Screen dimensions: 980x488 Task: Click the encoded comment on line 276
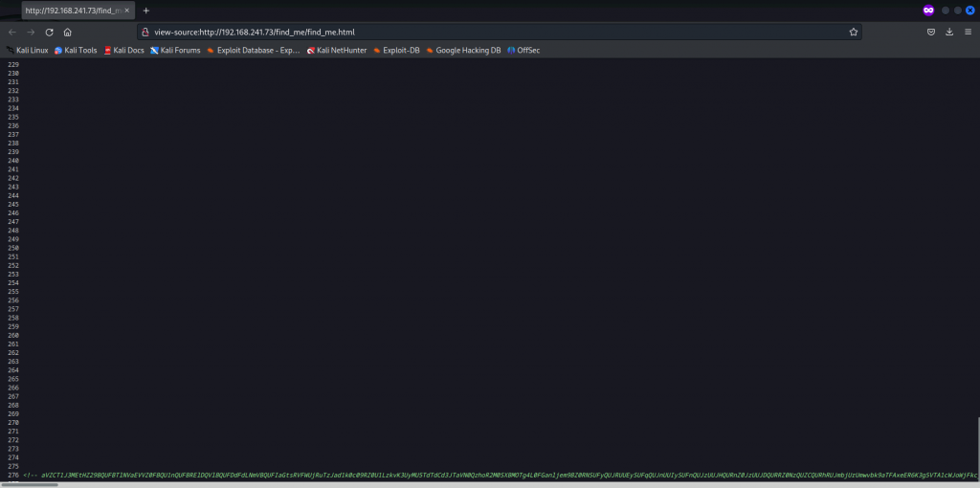pos(500,475)
